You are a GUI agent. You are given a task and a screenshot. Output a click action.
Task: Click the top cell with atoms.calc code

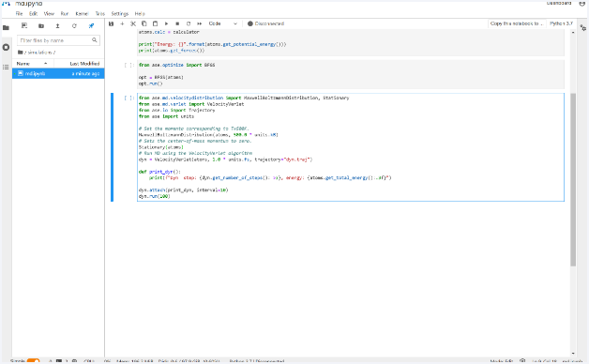click(351, 42)
